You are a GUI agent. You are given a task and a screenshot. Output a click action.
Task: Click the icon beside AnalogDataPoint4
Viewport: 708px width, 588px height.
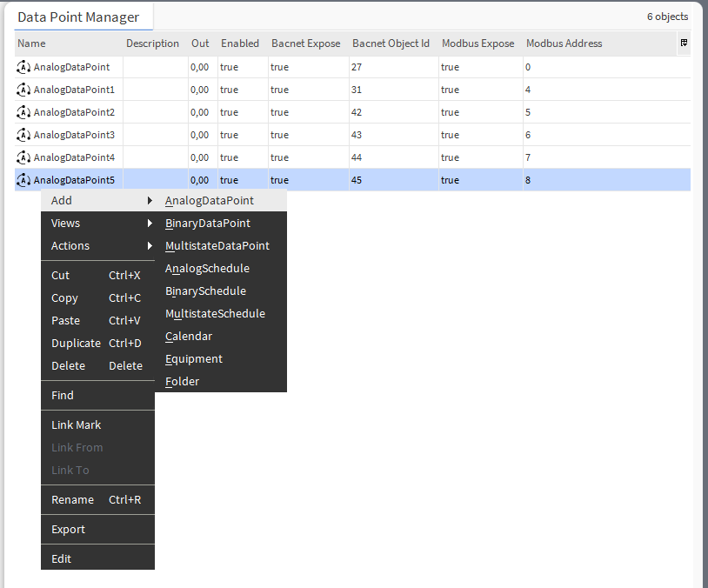[x=22, y=157]
